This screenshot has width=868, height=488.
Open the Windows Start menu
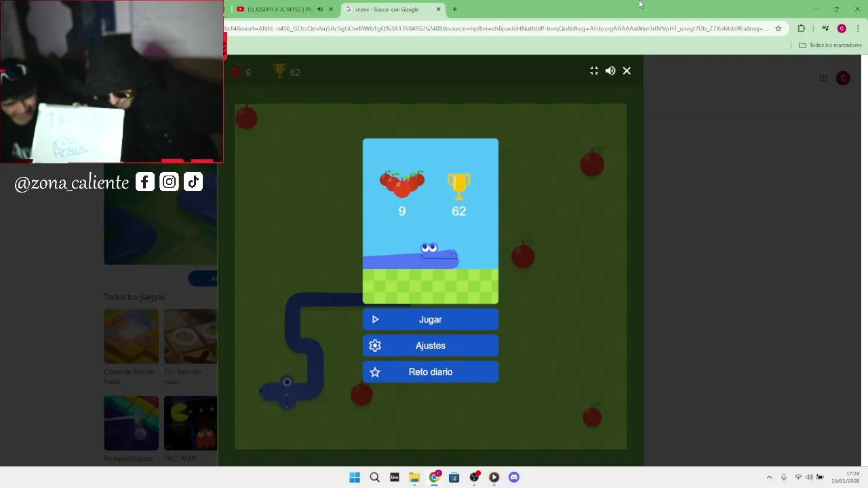coord(355,477)
